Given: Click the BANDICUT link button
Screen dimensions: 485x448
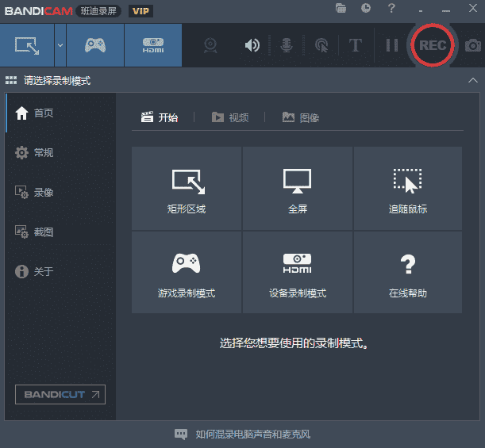Looking at the screenshot, I should click(60, 394).
